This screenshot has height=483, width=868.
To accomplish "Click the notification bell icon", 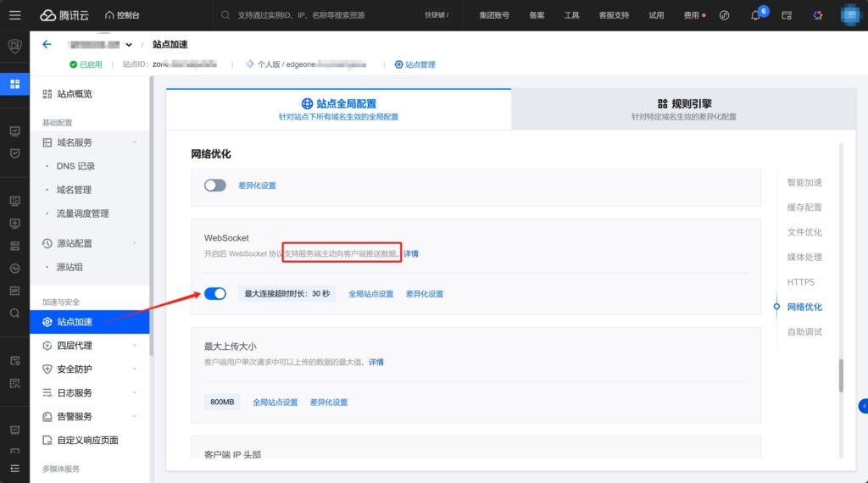I will pyautogui.click(x=755, y=15).
